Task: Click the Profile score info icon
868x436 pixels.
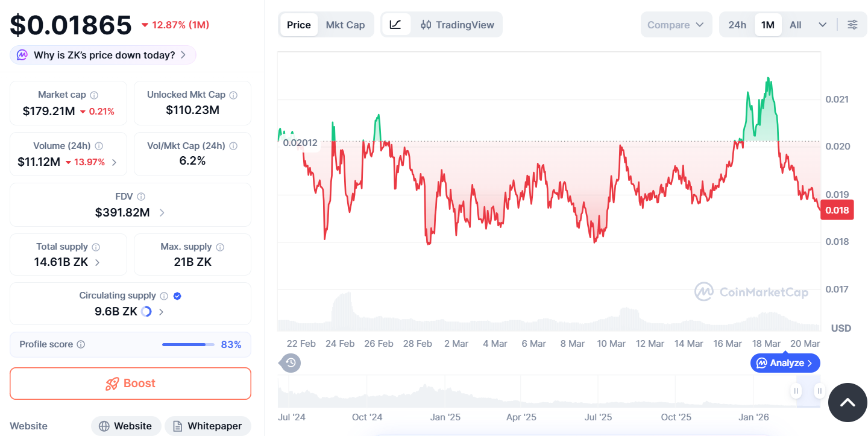Action: pos(81,344)
